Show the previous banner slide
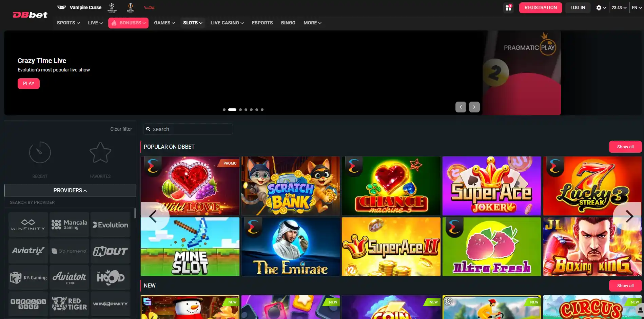Viewport: 644px width, 319px height. pos(461,107)
